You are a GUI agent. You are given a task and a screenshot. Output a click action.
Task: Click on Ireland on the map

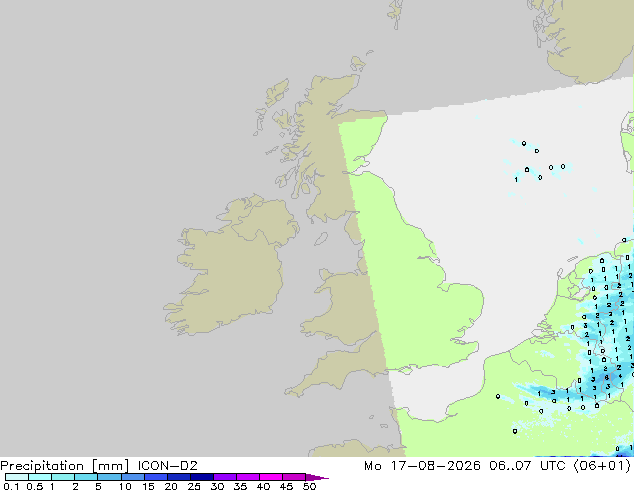click(230, 267)
